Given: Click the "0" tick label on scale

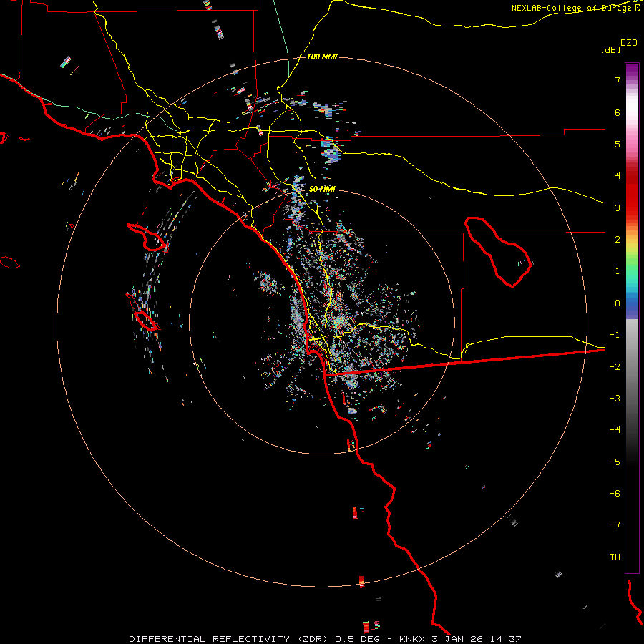Looking at the screenshot, I should click(618, 303).
